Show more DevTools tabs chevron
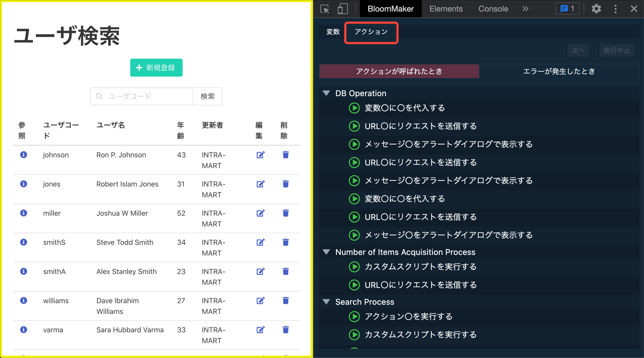This screenshot has width=644, height=358. click(x=525, y=9)
